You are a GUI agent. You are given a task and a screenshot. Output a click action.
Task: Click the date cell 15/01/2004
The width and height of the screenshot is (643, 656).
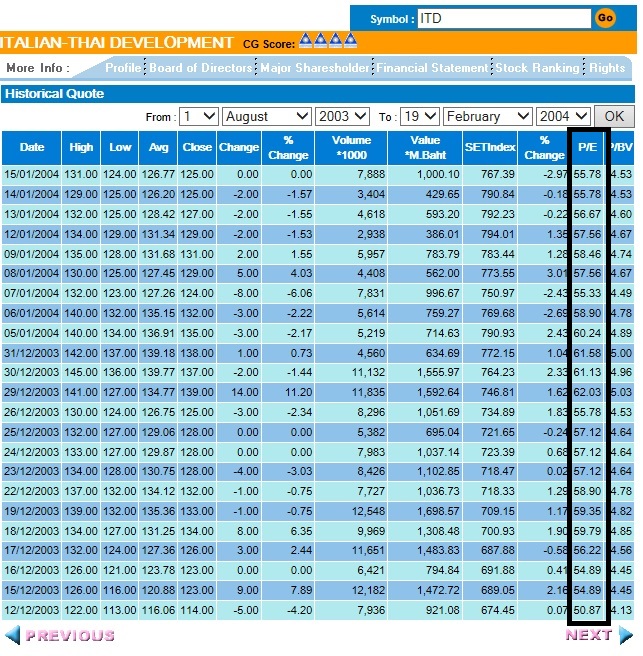[x=31, y=174]
